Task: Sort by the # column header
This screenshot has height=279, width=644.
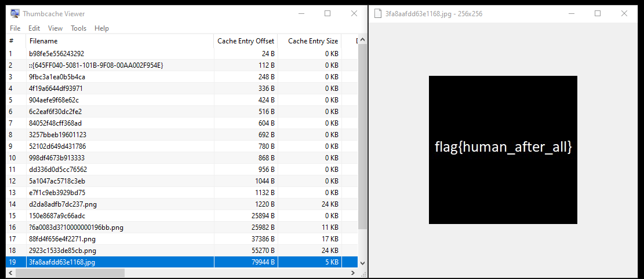Action: pyautogui.click(x=16, y=41)
